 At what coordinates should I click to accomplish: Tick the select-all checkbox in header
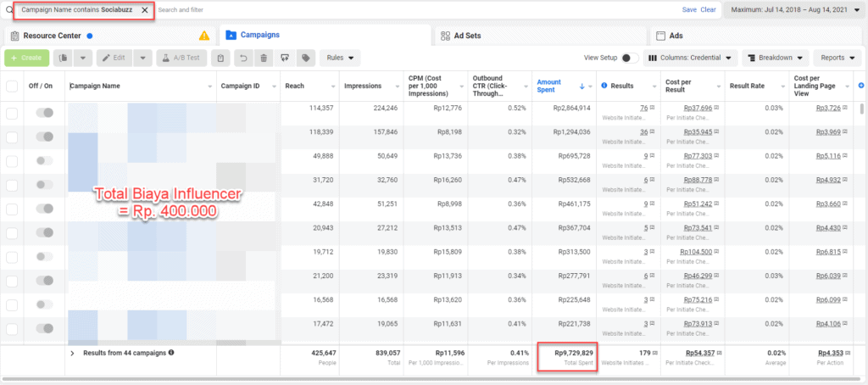coord(12,86)
